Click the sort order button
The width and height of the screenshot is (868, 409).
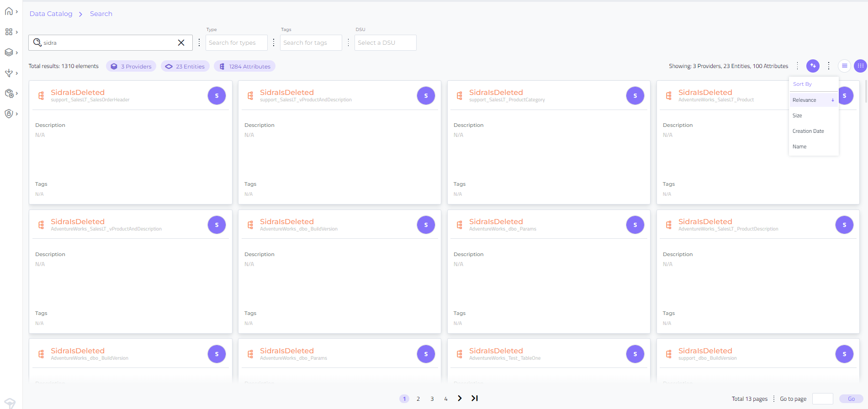[813, 66]
